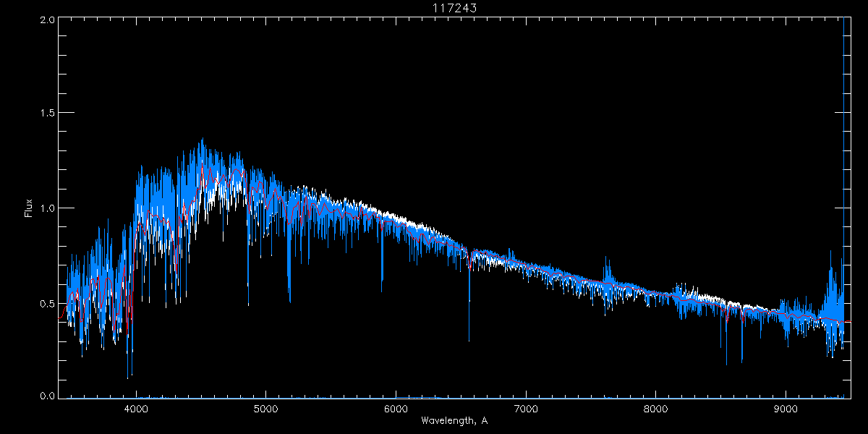The width and height of the screenshot is (868, 434).
Task: Select the 9000 tick label on x-axis
Action: point(786,407)
